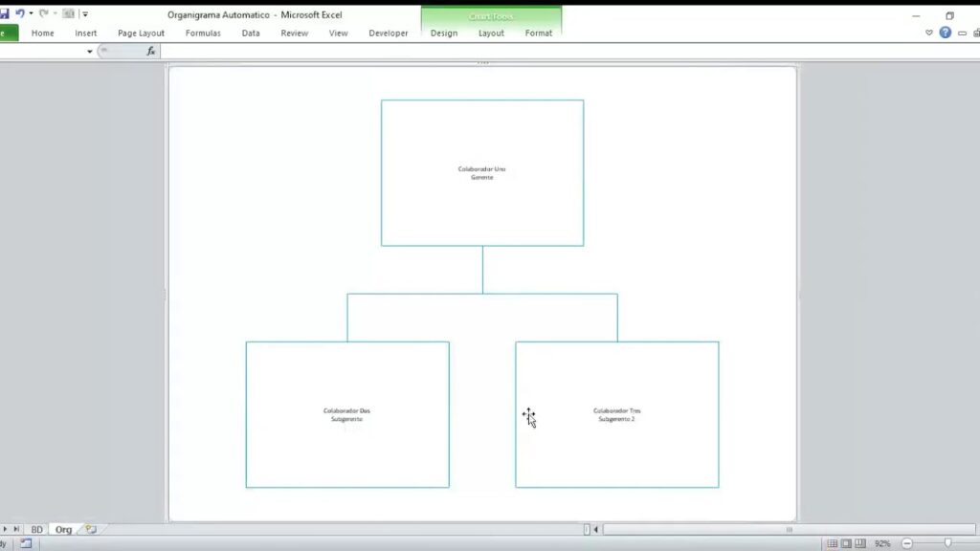Open the Chart Tools Format tab

539,33
